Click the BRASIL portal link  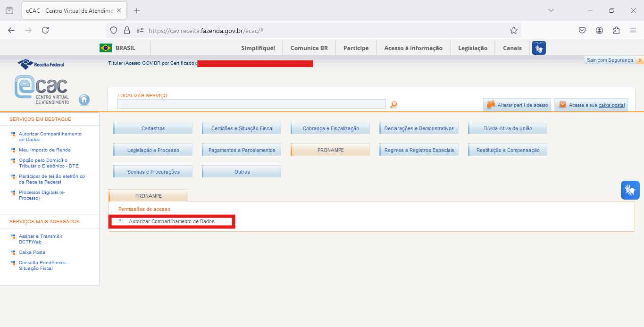125,48
